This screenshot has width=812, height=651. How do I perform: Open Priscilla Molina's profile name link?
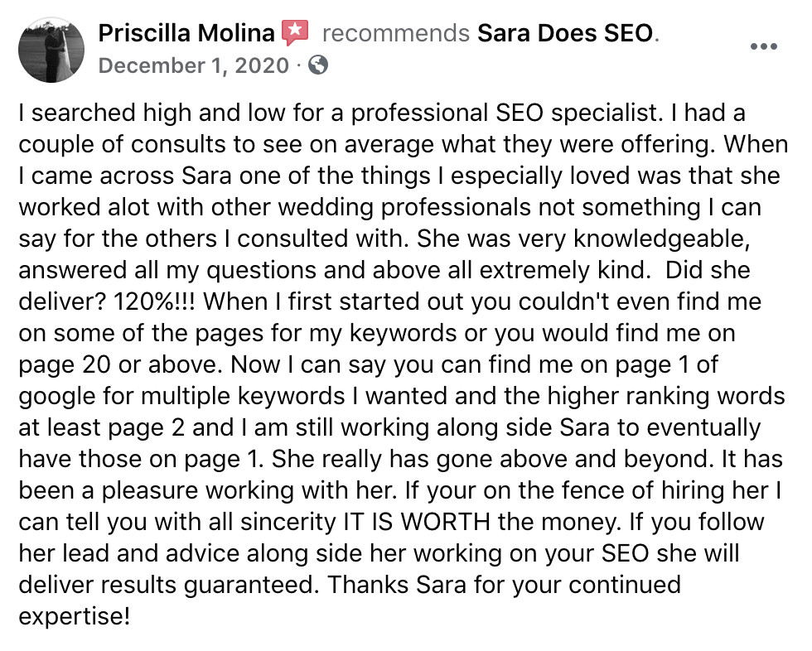186,33
